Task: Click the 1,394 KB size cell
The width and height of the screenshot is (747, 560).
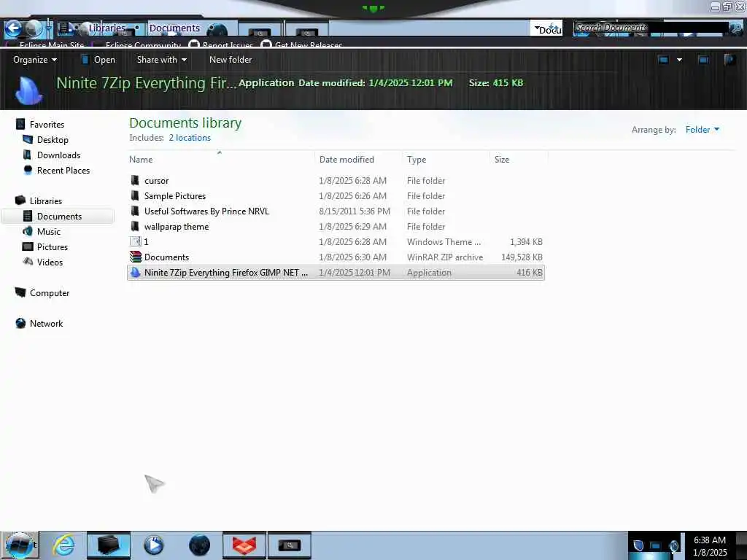Action: pyautogui.click(x=526, y=242)
